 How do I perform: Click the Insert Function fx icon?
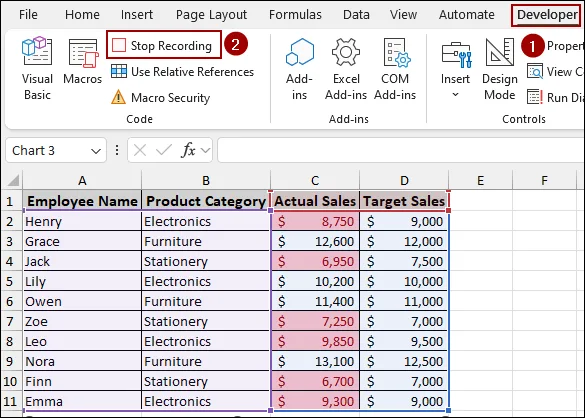coord(188,150)
